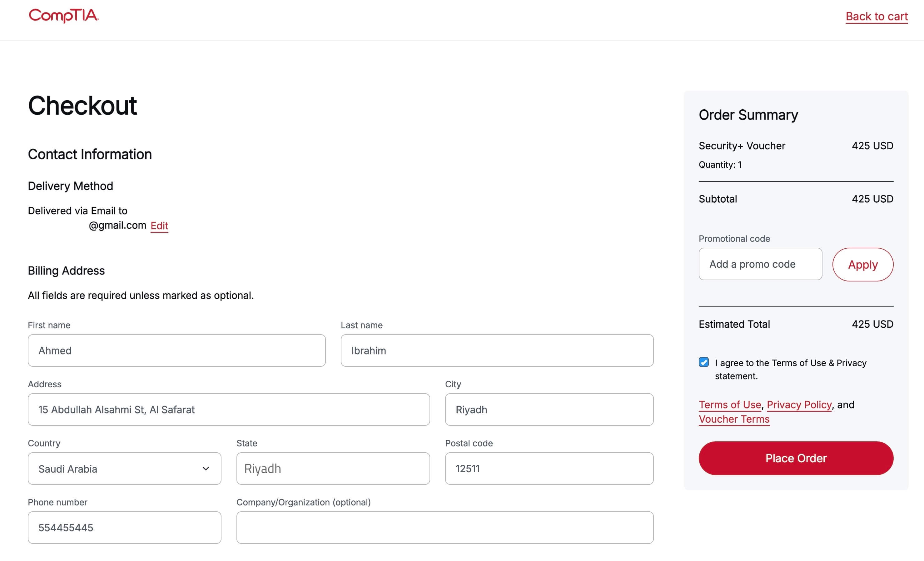
Task: Click the Last name field
Action: tap(496, 350)
